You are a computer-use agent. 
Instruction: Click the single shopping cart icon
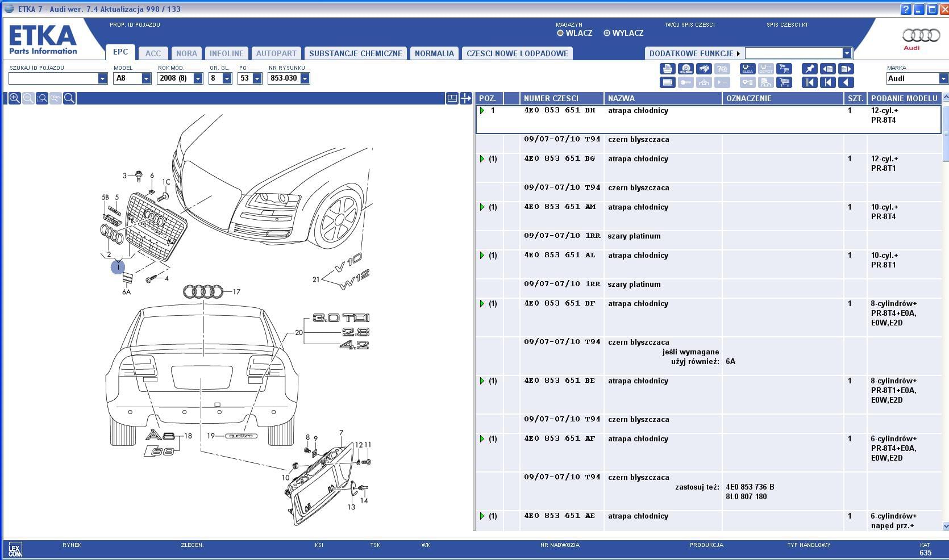[784, 82]
